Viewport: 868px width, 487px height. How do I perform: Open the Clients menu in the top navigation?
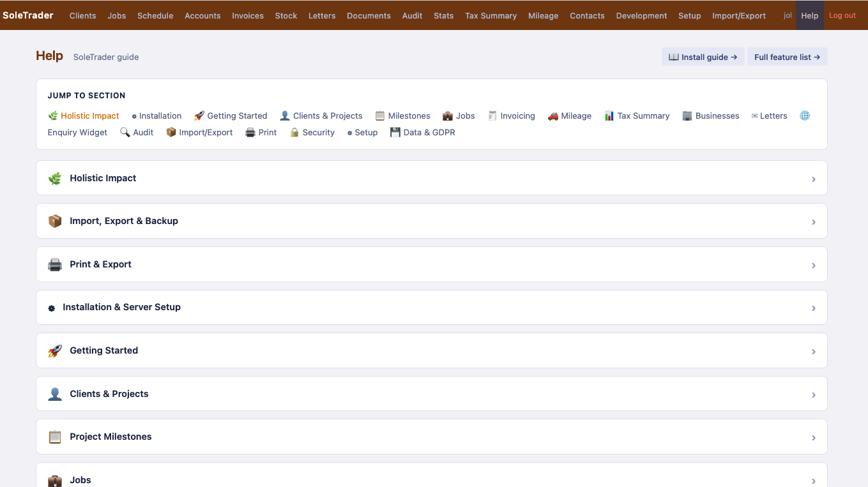click(82, 15)
